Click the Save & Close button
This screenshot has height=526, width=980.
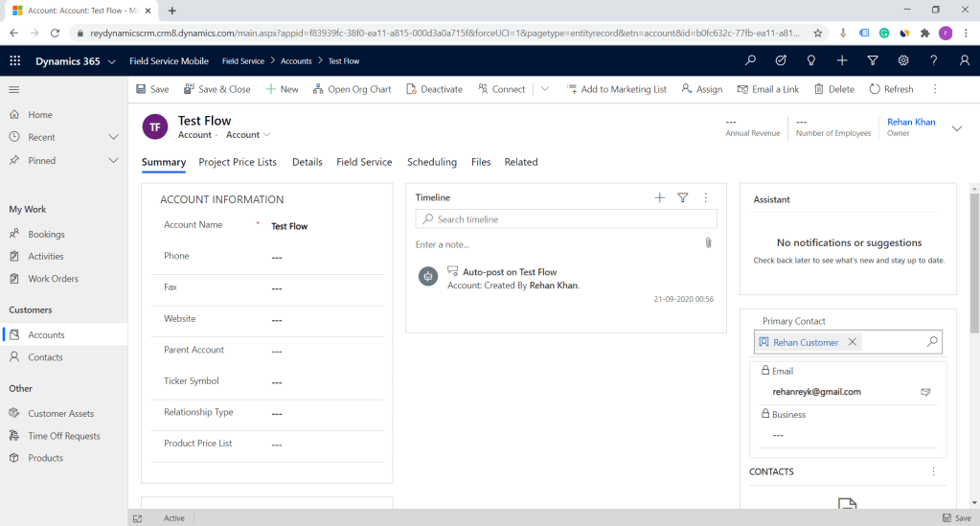[x=217, y=89]
